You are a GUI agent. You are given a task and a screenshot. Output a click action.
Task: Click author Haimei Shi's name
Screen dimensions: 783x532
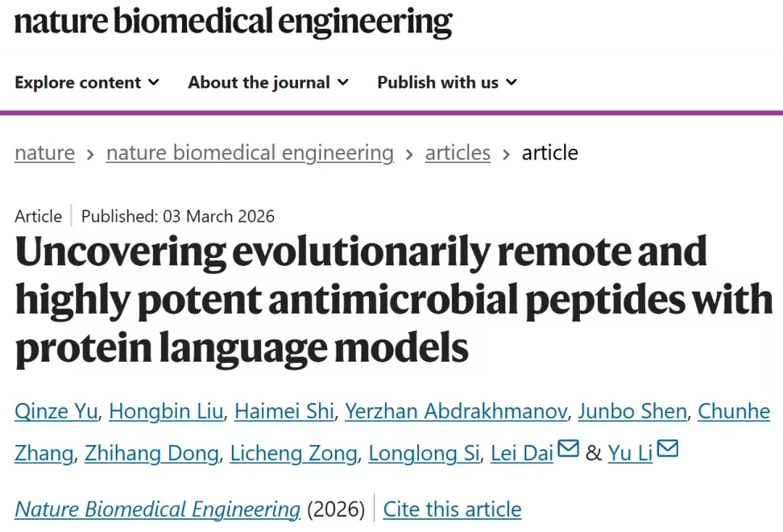(284, 412)
